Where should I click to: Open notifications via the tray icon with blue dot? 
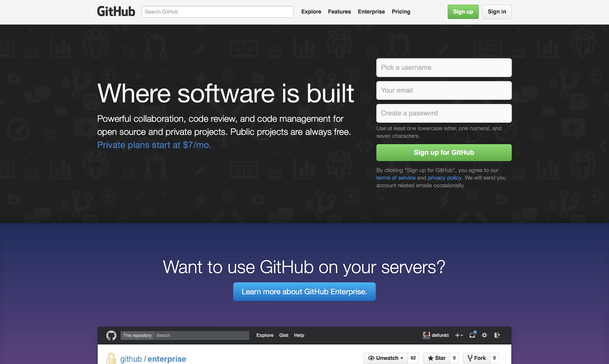(472, 335)
